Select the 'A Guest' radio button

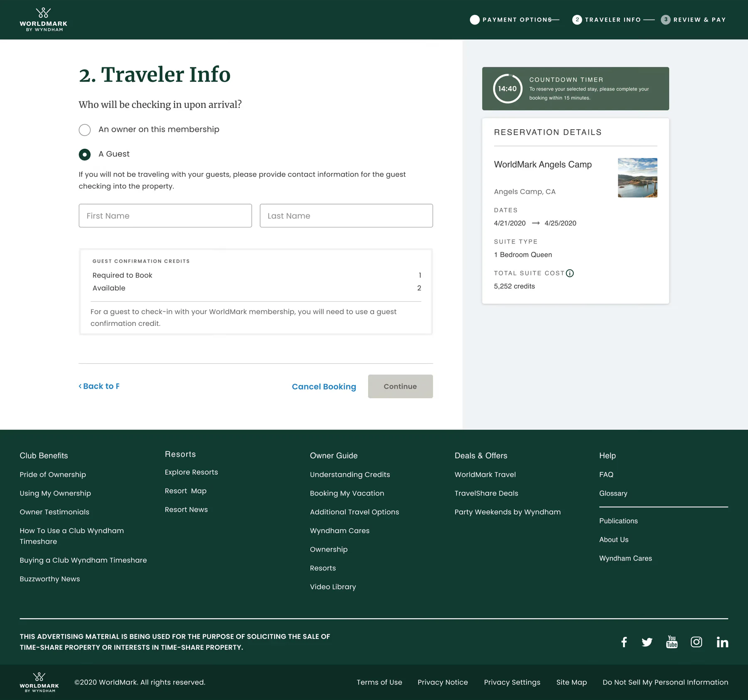click(85, 154)
